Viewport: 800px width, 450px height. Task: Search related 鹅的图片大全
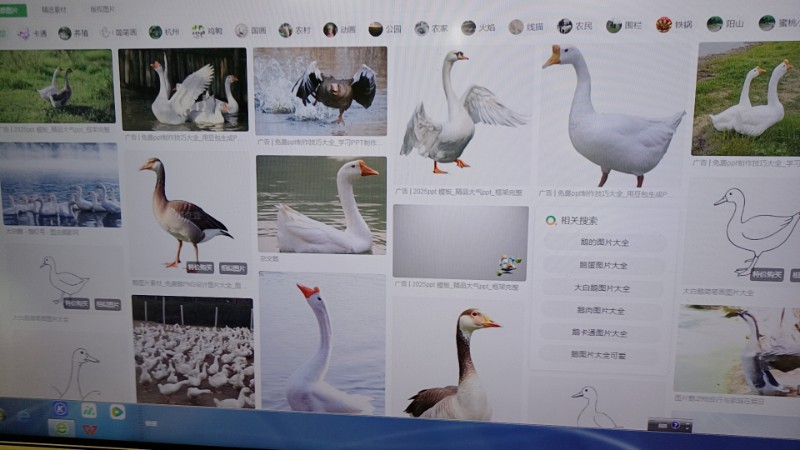coord(605,242)
